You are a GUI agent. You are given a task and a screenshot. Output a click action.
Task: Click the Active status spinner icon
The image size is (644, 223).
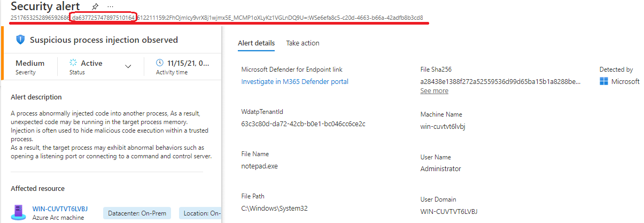(74, 63)
